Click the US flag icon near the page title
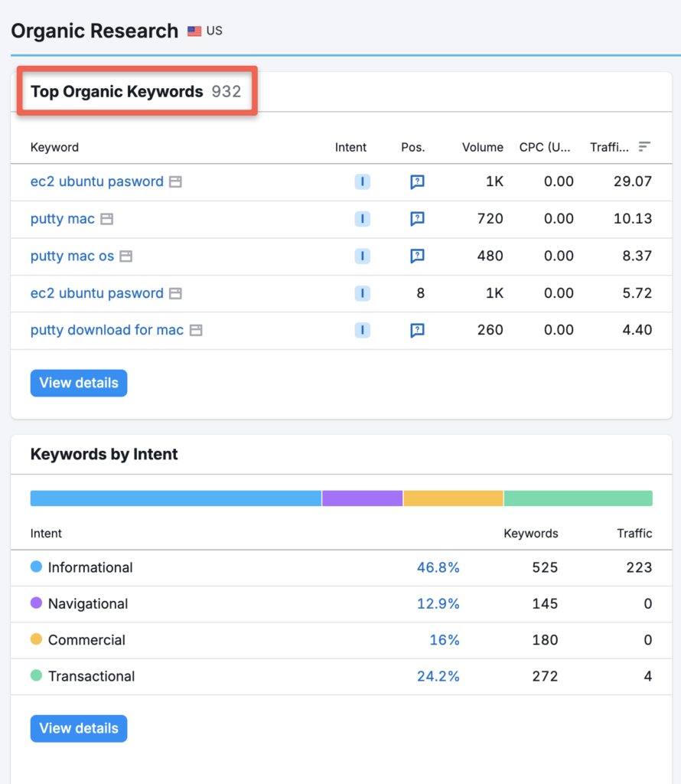This screenshot has width=681, height=784. coord(193,31)
